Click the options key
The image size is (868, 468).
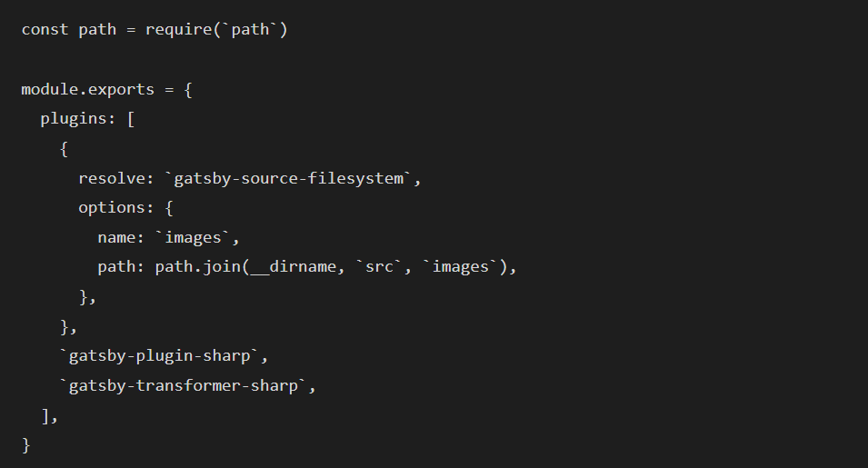click(x=112, y=207)
